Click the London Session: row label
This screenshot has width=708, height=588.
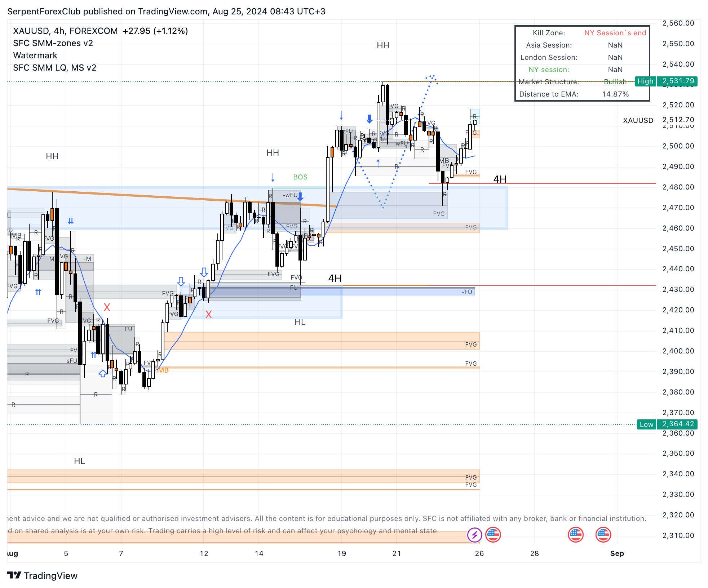click(x=549, y=57)
